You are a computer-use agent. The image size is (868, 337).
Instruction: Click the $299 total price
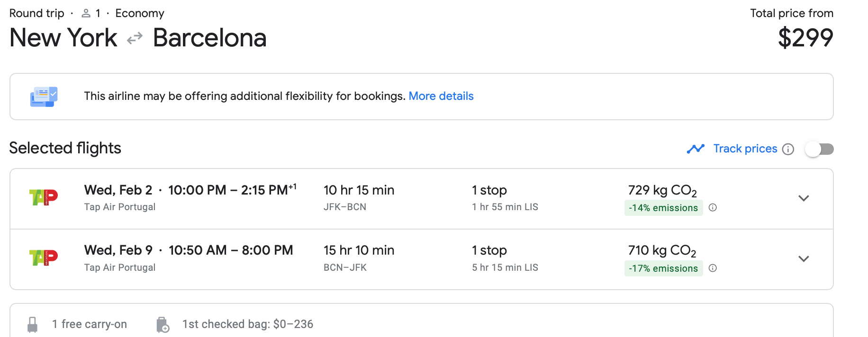point(805,38)
